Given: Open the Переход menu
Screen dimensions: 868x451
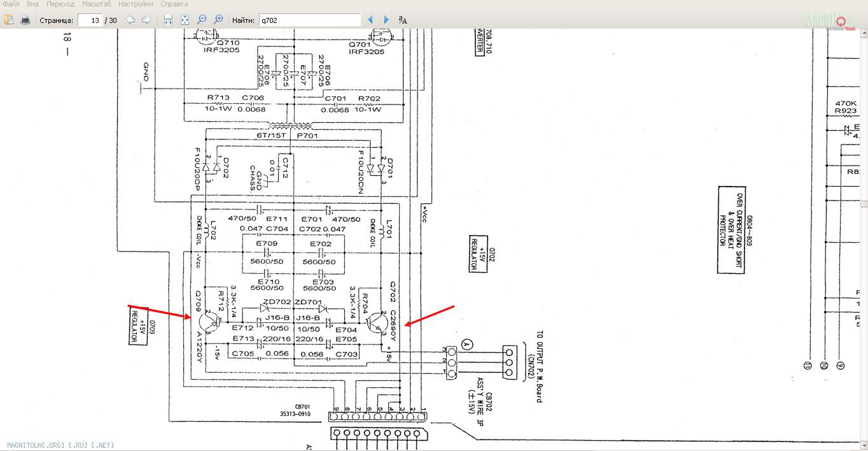Looking at the screenshot, I should (60, 4).
